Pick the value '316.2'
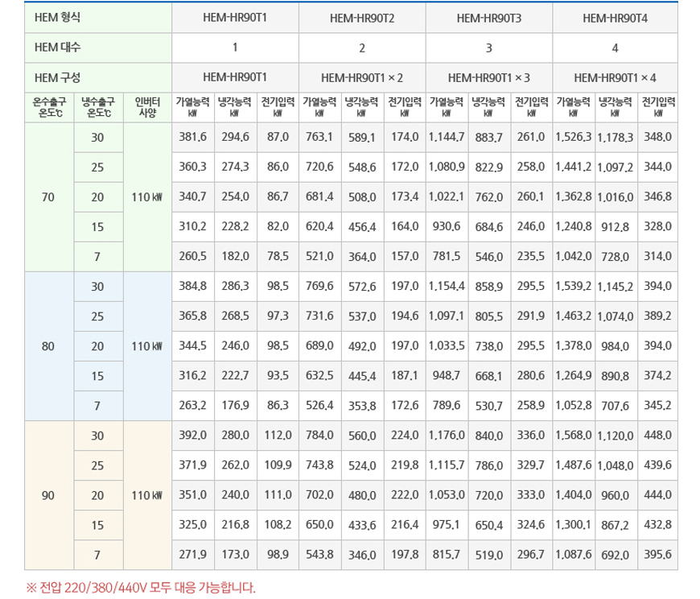Screen dimensions: 700x599 coord(193,376)
